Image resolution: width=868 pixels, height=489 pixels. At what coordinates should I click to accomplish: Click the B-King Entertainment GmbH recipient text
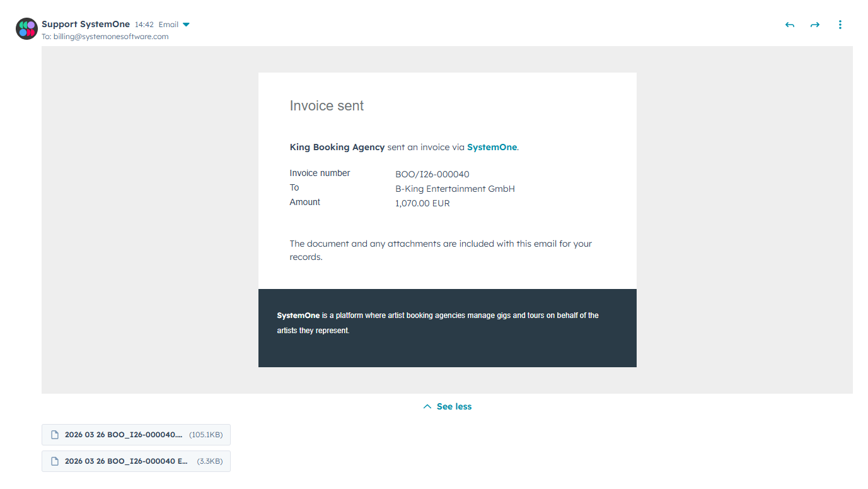[455, 189]
